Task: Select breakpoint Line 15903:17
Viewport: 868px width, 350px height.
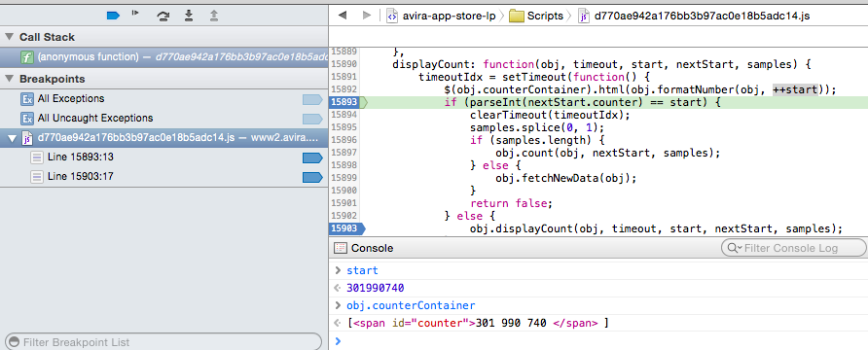Action: click(x=163, y=177)
